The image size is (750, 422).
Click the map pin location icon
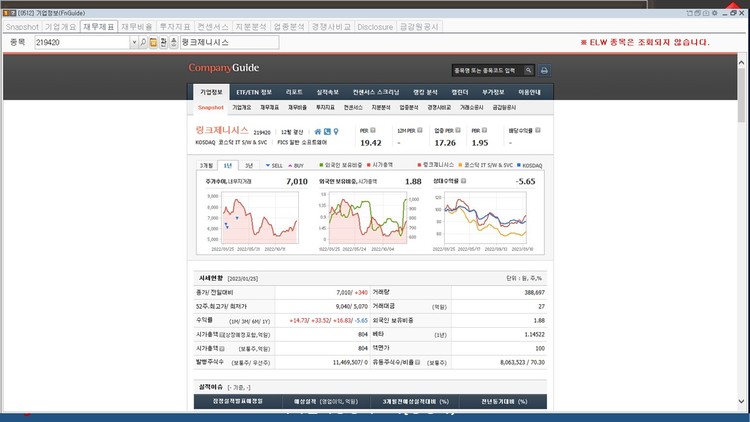tap(336, 132)
